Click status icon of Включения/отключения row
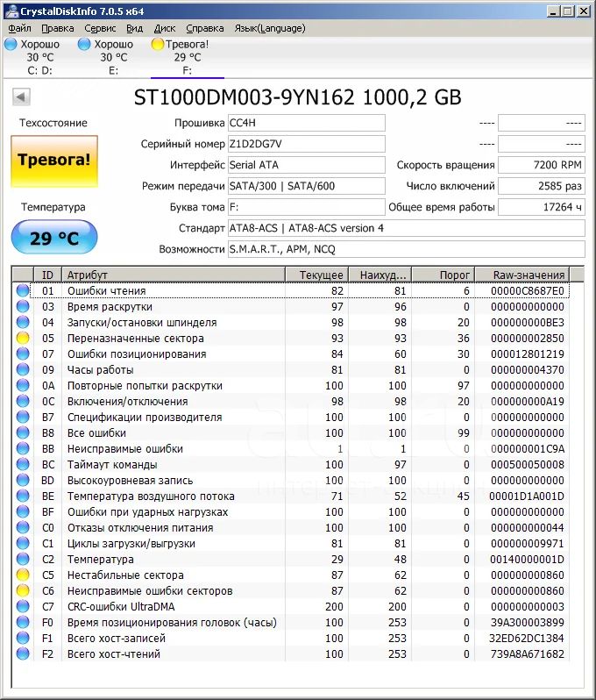Viewport: 596px width, 700px height. 23,401
